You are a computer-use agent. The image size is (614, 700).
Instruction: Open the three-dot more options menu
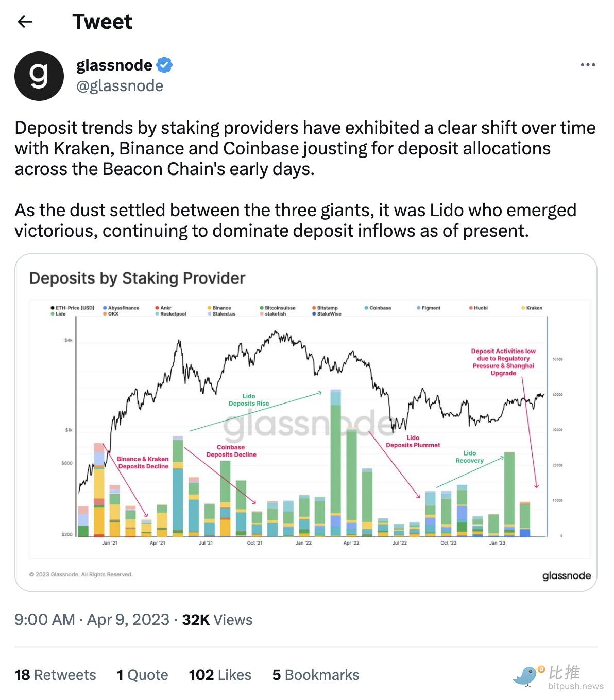pyautogui.click(x=588, y=65)
